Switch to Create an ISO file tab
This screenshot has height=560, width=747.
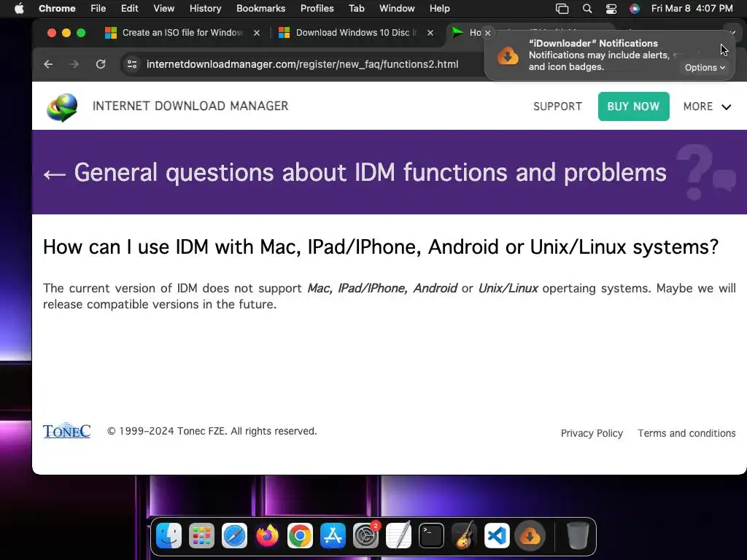point(182,32)
